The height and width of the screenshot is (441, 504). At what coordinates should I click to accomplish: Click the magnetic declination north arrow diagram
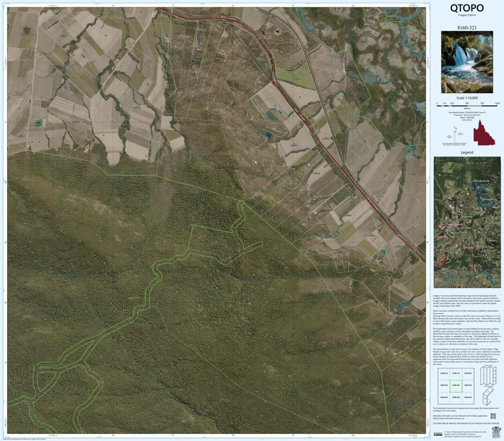(x=454, y=135)
